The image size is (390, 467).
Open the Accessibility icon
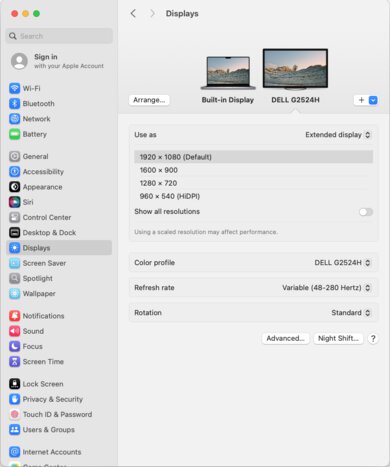click(x=15, y=172)
